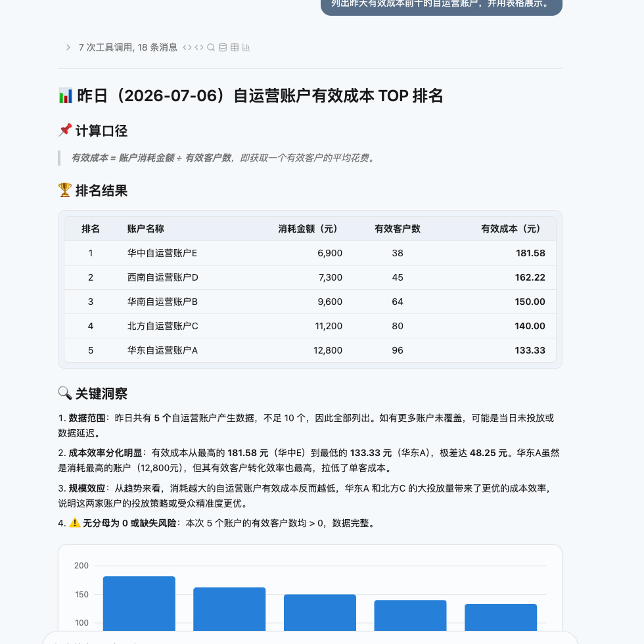644x644 pixels.
Task: Click the database cylinder tool-call icon
Action: 223,47
